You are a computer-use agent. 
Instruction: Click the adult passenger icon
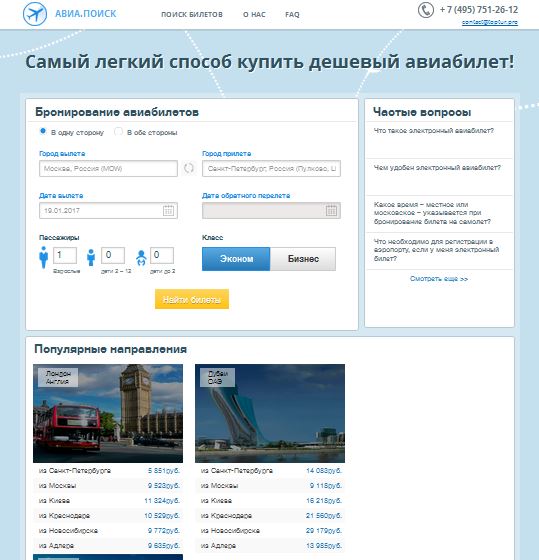(x=44, y=257)
